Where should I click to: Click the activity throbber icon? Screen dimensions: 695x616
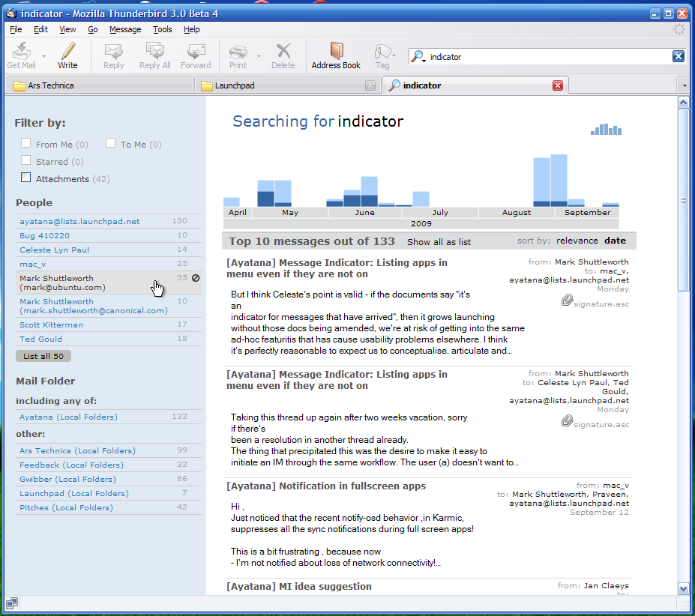tap(679, 30)
